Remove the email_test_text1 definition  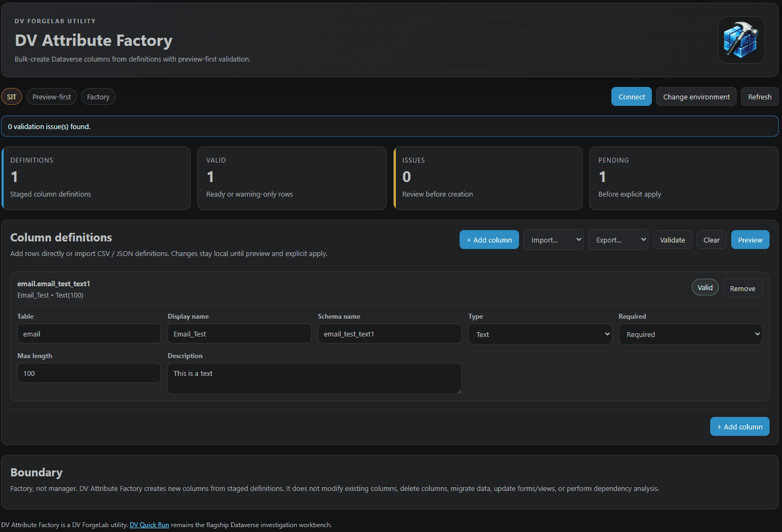(x=743, y=288)
